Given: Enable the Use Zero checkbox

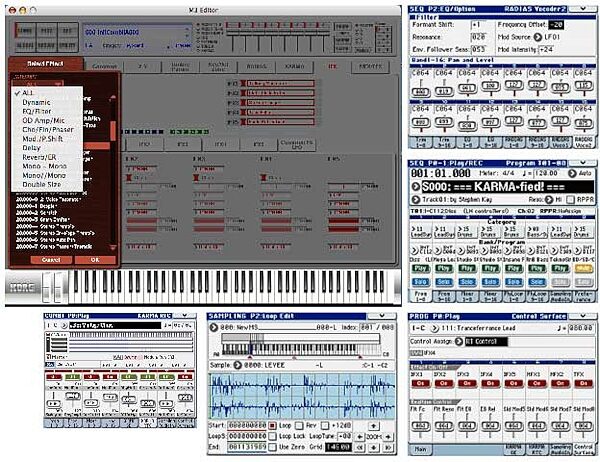Looking at the screenshot, I should tap(272, 447).
